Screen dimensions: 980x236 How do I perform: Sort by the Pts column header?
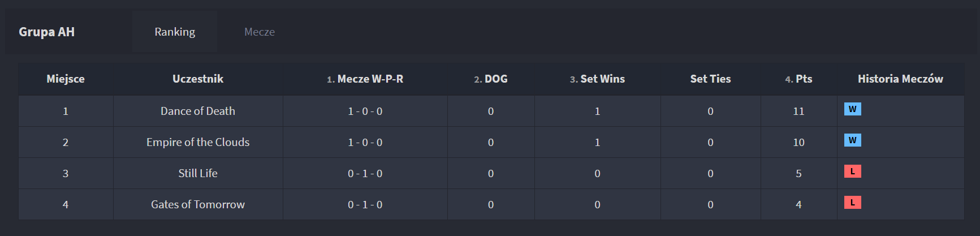[798, 79]
